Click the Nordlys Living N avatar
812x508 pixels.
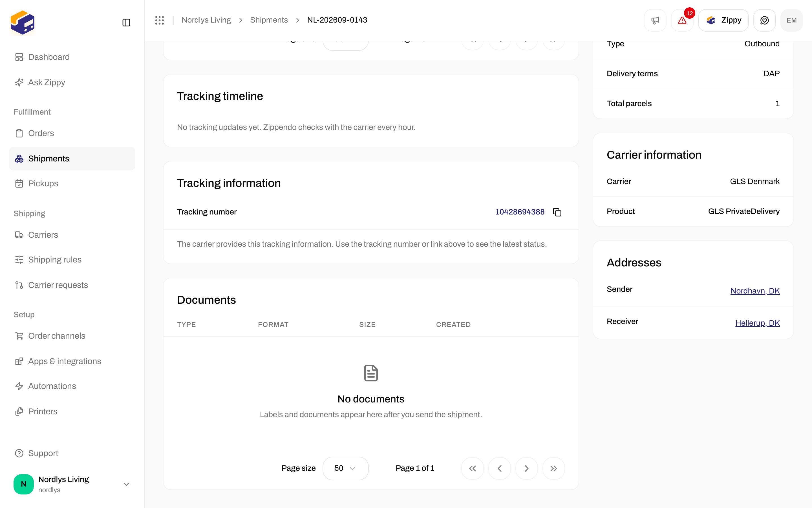tap(23, 484)
